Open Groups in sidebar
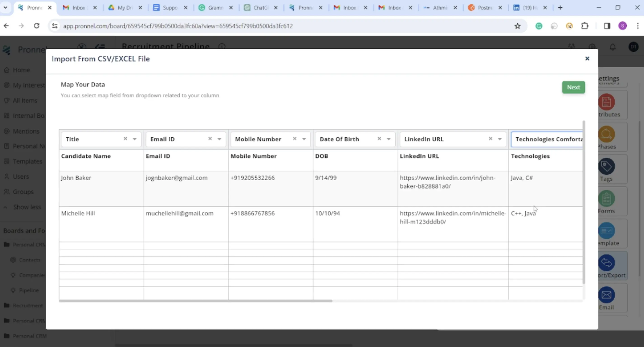This screenshot has width=644, height=347. (x=23, y=192)
